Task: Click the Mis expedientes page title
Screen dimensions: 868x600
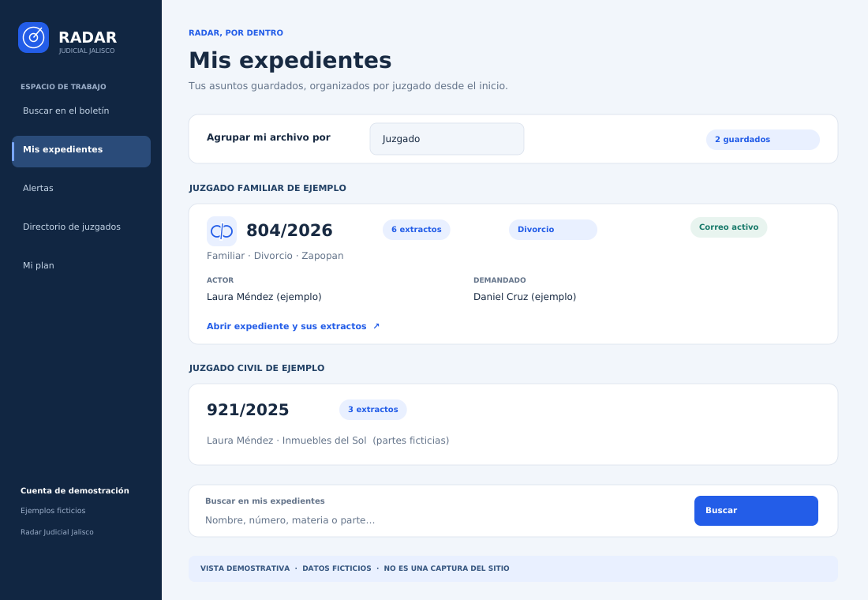Action: pos(290,60)
